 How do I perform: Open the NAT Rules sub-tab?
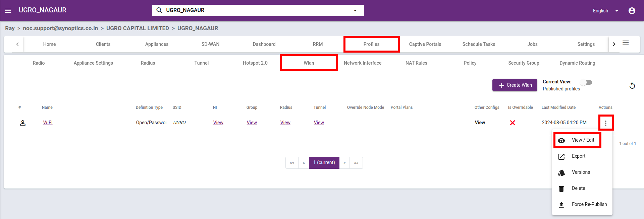(416, 63)
